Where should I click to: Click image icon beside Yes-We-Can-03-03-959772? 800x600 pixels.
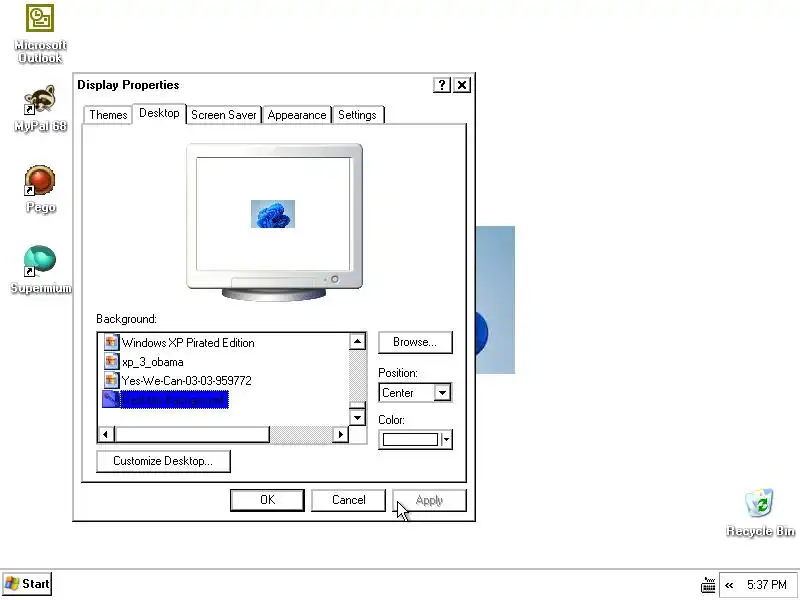(111, 381)
